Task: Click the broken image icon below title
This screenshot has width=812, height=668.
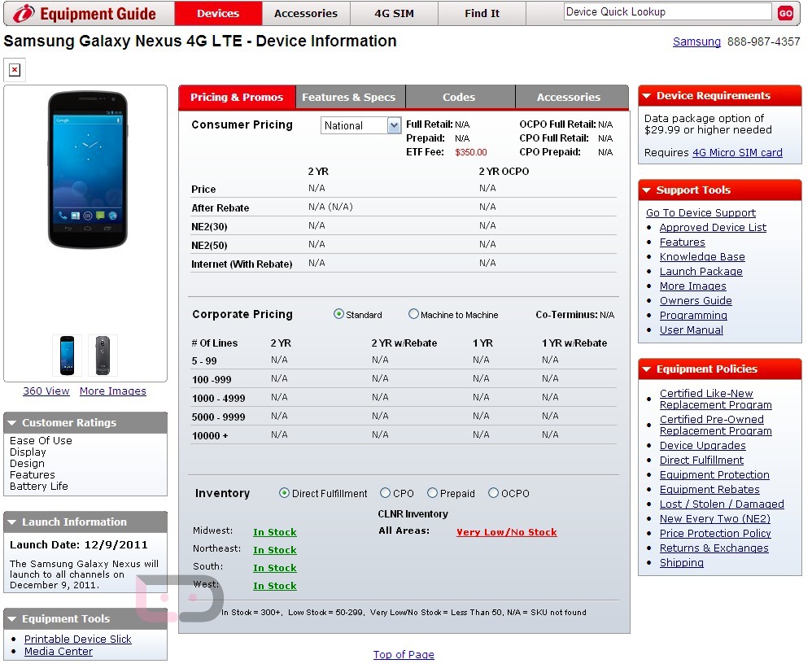Action: (x=15, y=70)
